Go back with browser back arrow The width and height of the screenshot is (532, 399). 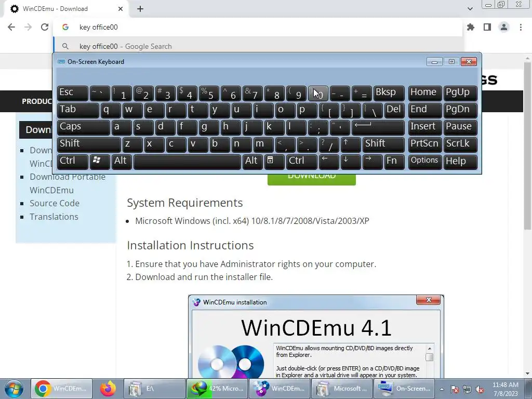pos(11,27)
